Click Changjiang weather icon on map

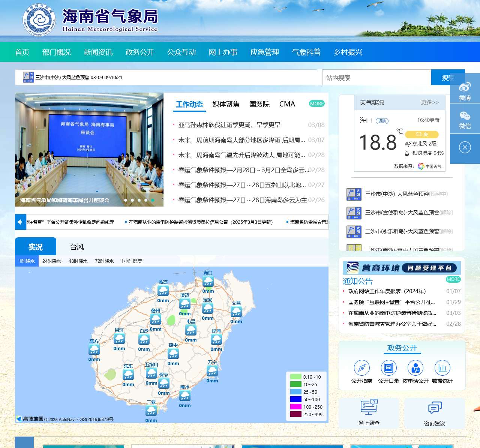[x=119, y=339]
